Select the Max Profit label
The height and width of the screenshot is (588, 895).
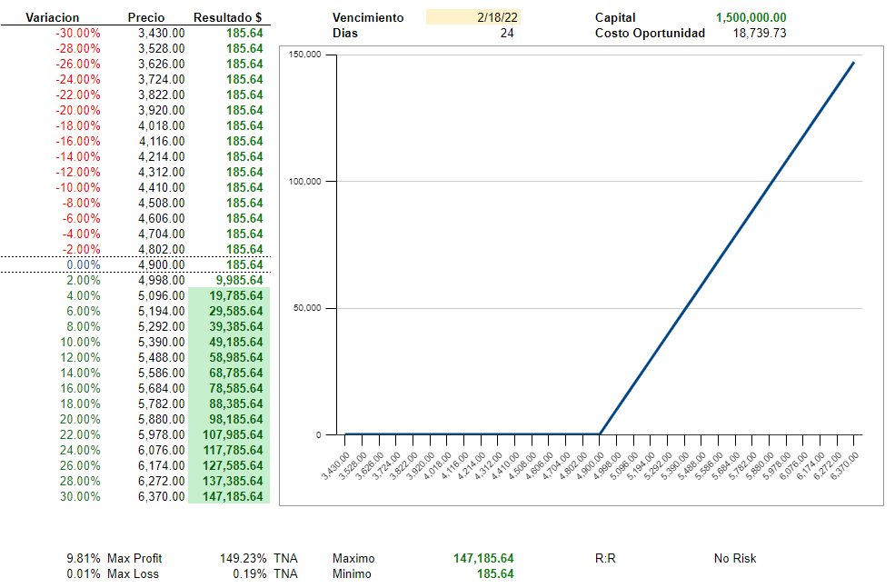coord(134,558)
